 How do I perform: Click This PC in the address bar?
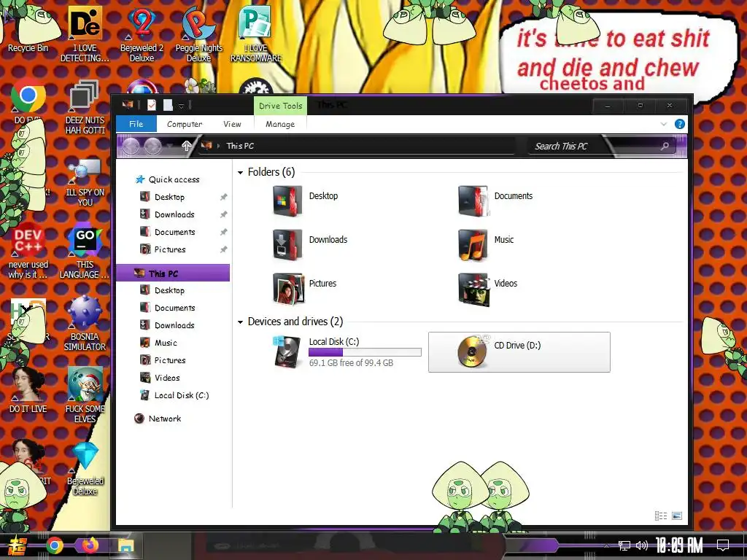240,146
